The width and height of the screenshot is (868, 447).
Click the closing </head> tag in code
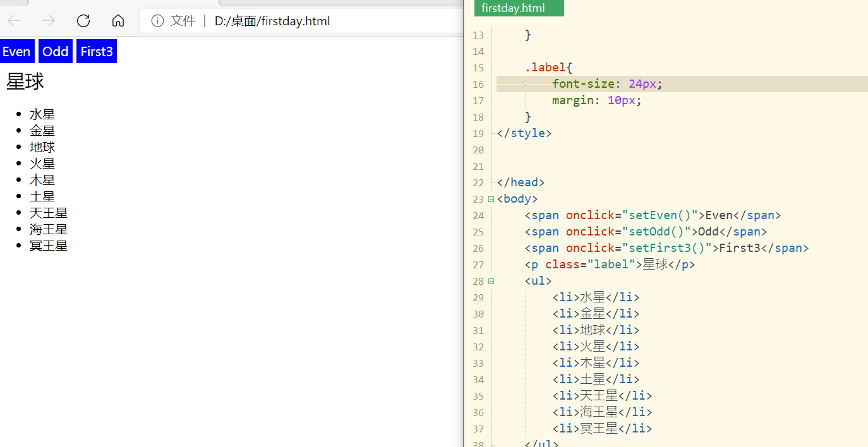click(x=521, y=182)
